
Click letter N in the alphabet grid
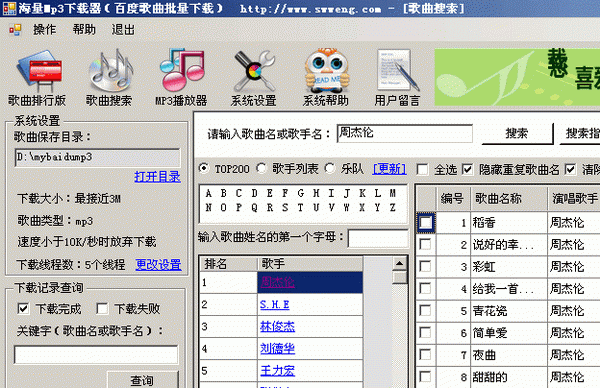(x=209, y=207)
